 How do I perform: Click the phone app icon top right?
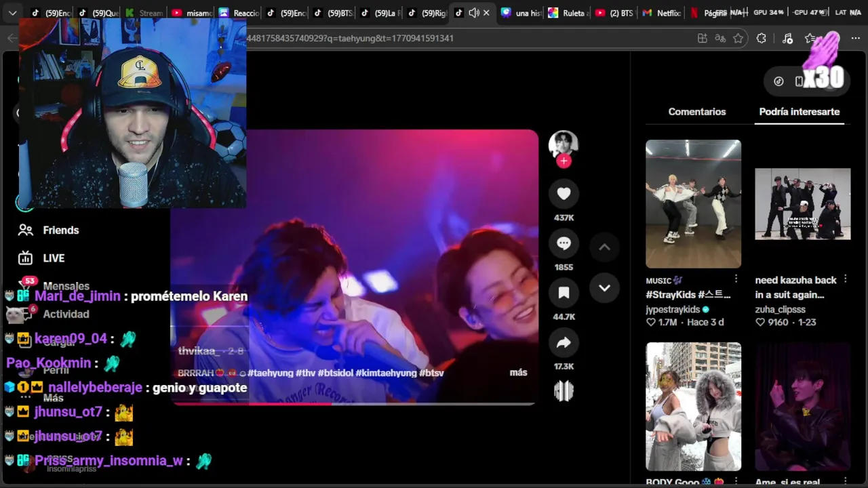(x=799, y=81)
